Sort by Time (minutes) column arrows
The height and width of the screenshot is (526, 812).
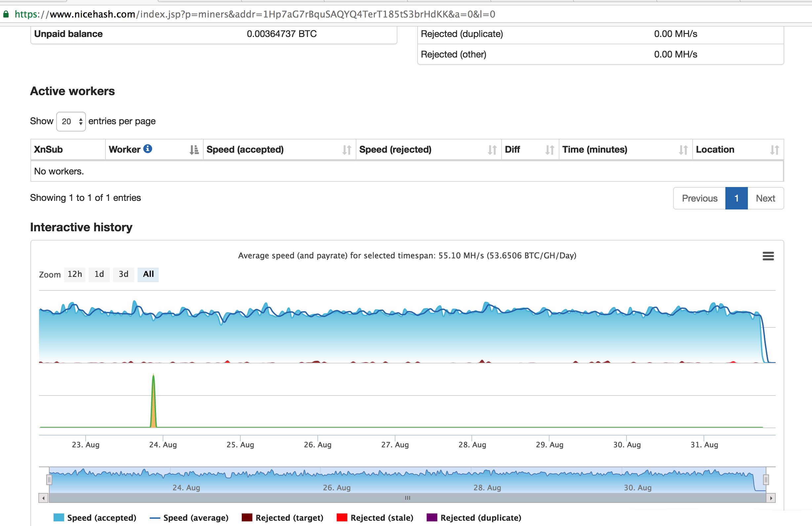[x=683, y=150]
